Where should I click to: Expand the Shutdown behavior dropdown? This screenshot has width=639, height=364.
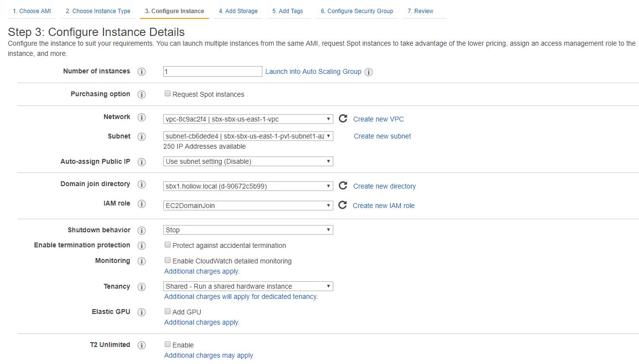point(248,230)
